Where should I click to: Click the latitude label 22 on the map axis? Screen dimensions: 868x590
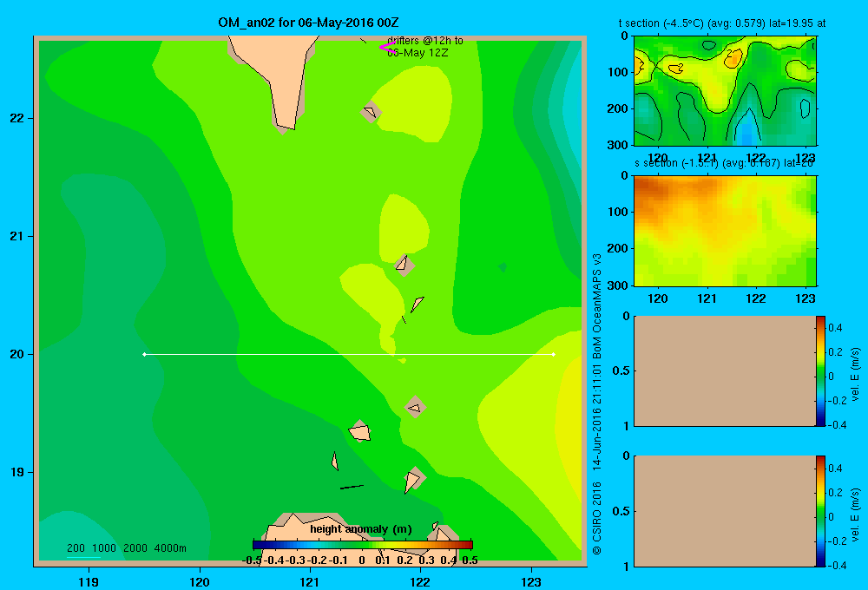(x=16, y=118)
